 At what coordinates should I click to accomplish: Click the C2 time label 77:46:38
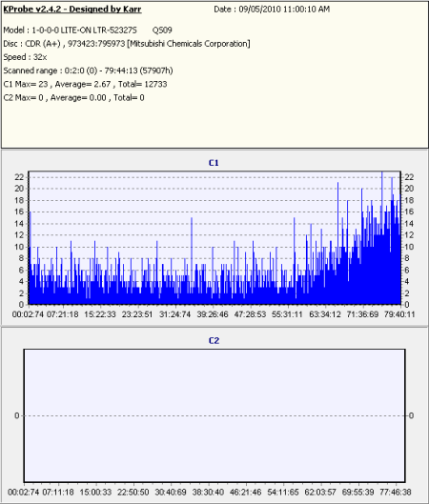[396, 493]
